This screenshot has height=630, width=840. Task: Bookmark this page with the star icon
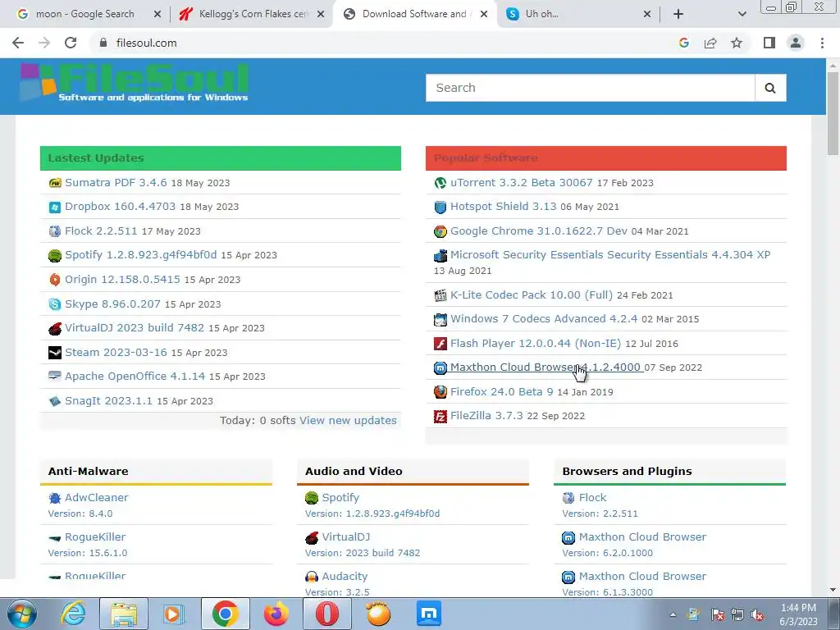[x=737, y=43]
